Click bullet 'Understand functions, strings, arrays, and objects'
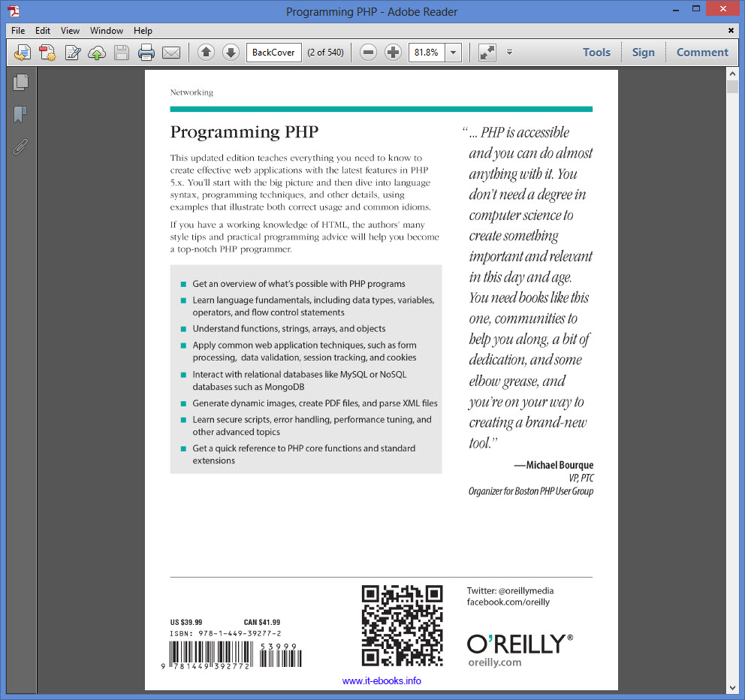745x700 pixels. pyautogui.click(x=289, y=328)
